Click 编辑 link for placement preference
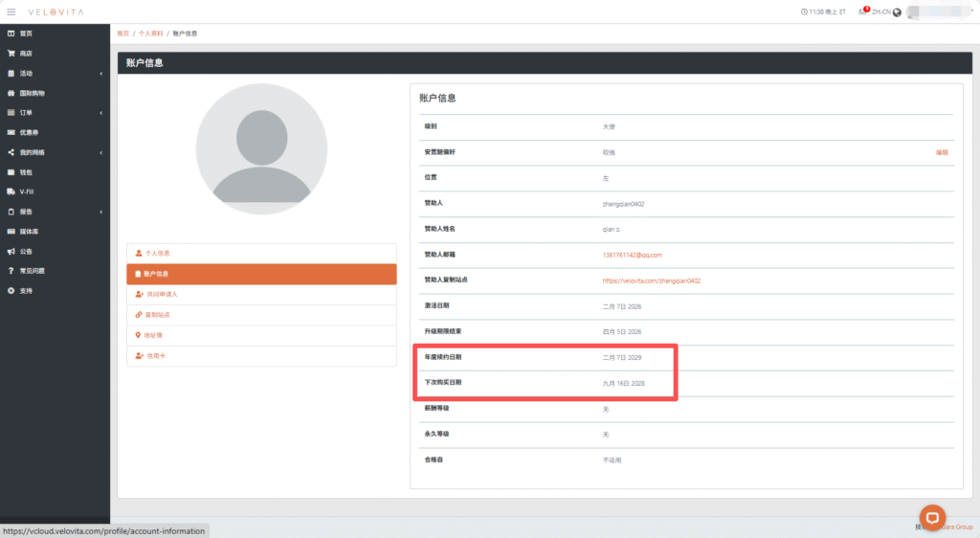 942,152
